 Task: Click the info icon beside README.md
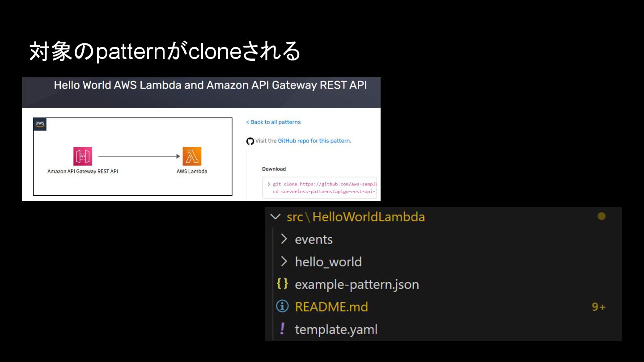click(x=282, y=307)
